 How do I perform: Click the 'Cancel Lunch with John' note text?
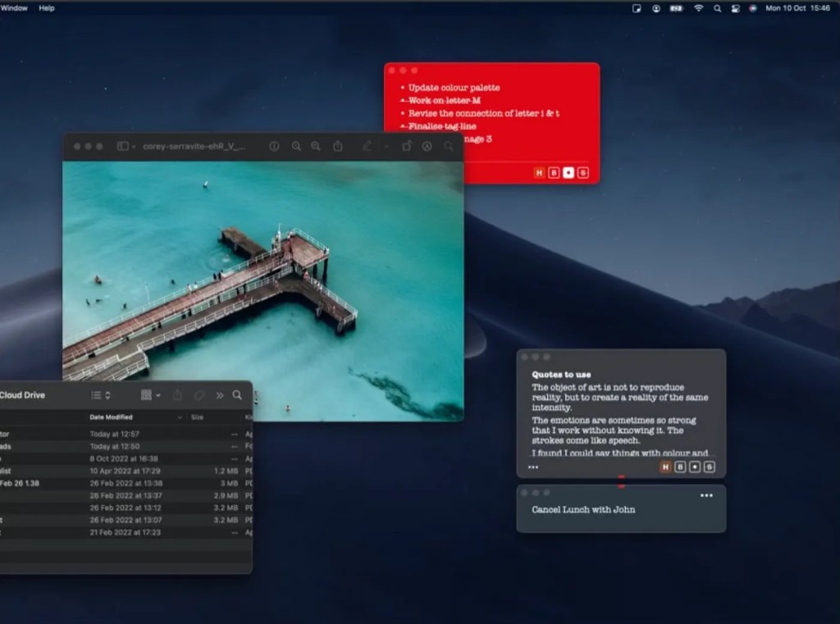[583, 509]
